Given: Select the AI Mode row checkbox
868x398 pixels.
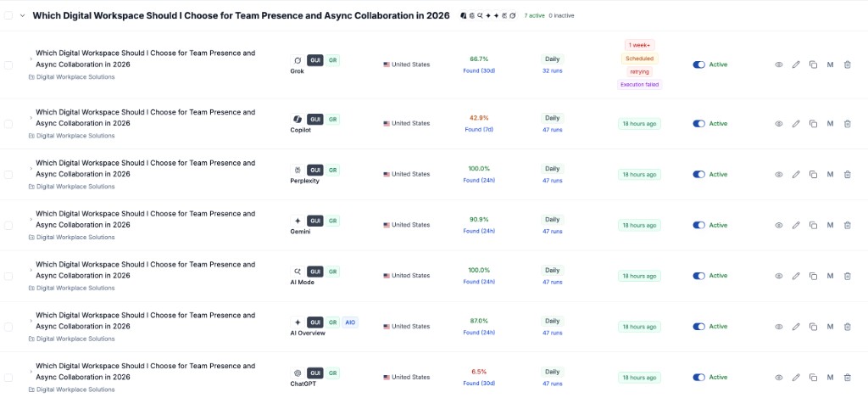Looking at the screenshot, I should click(8, 276).
